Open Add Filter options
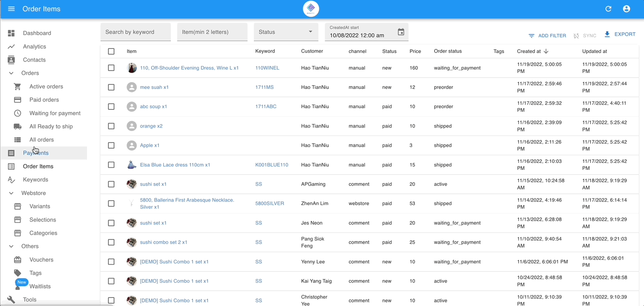Viewport: 644px width, 306px height. pos(547,35)
